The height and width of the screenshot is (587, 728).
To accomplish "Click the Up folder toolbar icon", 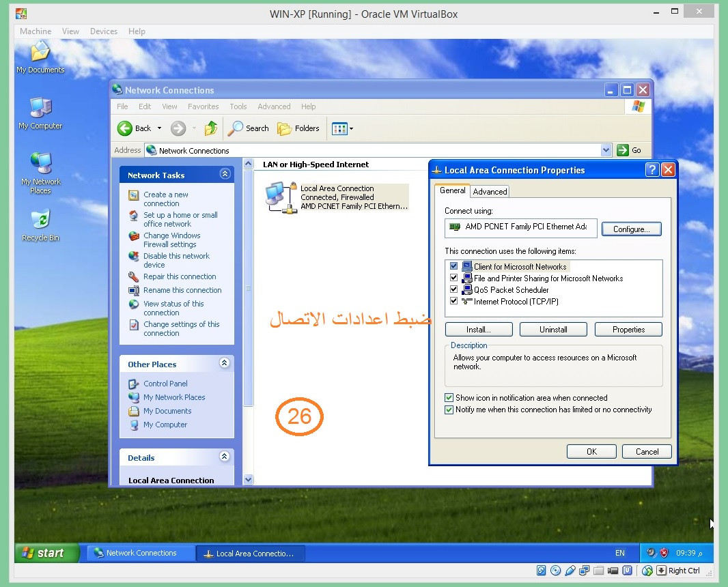I will click(x=211, y=128).
